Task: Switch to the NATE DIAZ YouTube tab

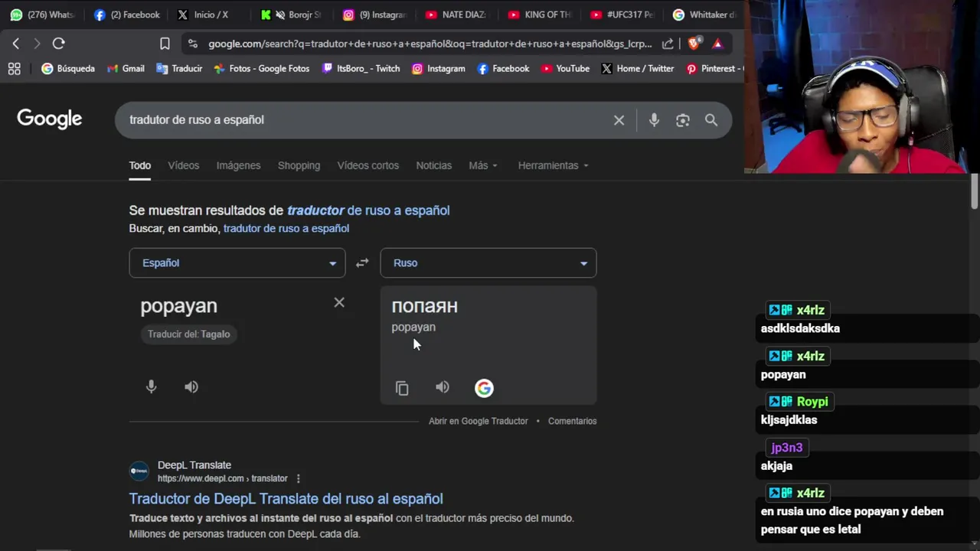Action: (x=456, y=15)
